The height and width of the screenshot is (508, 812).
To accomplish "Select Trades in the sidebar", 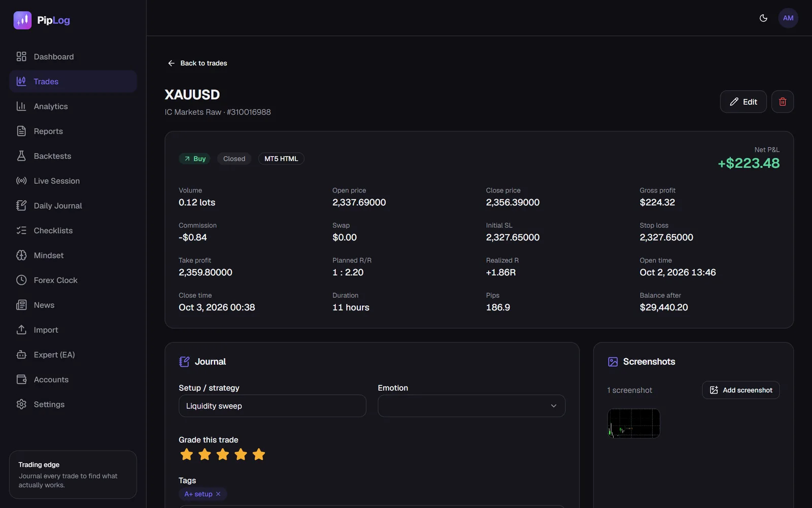I will point(73,81).
